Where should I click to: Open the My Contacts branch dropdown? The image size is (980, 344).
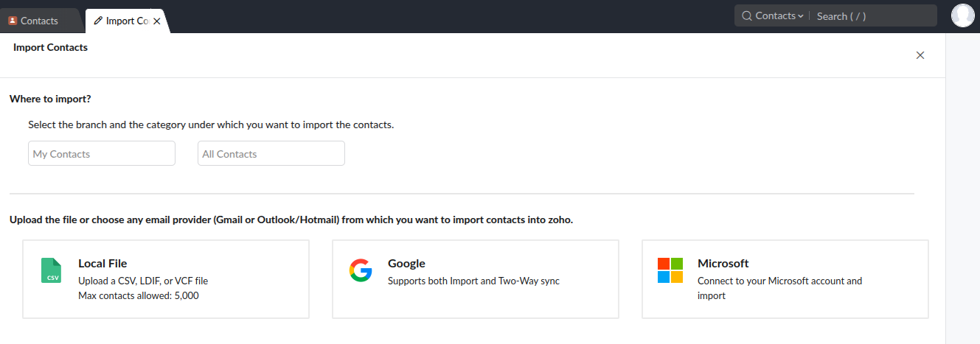point(102,154)
